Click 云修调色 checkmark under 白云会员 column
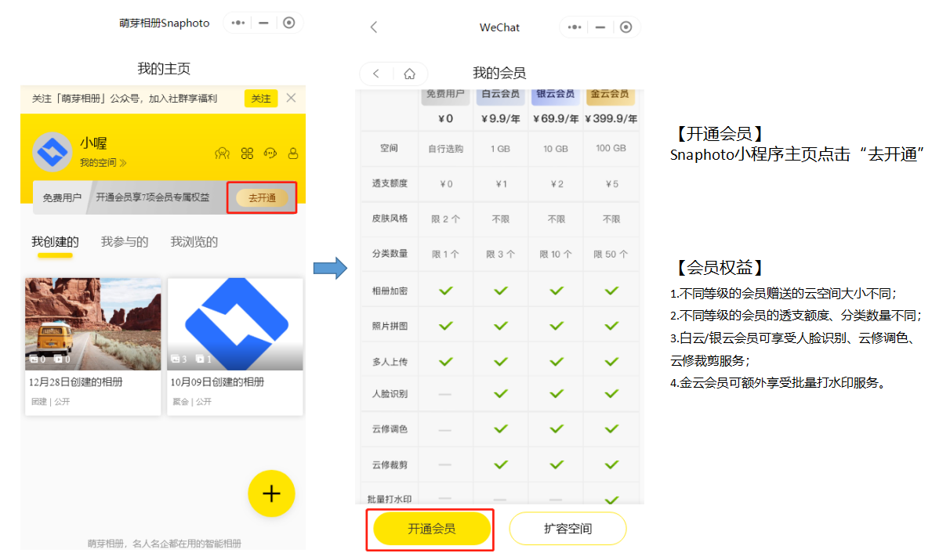 (501, 429)
